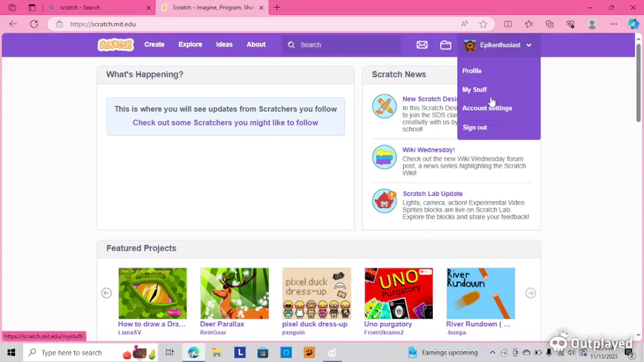The width and height of the screenshot is (644, 362).
Task: Open the UNO Purgatory thumbnail
Action: click(x=399, y=293)
